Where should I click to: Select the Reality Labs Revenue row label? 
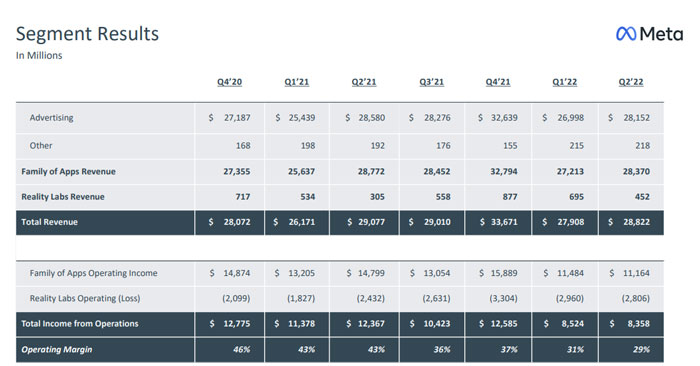63,197
